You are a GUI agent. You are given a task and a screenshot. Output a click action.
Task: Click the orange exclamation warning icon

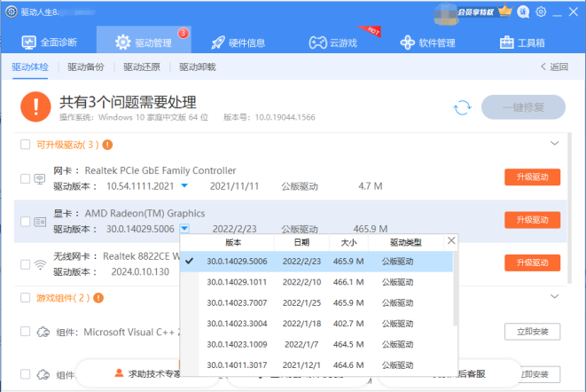pos(35,107)
